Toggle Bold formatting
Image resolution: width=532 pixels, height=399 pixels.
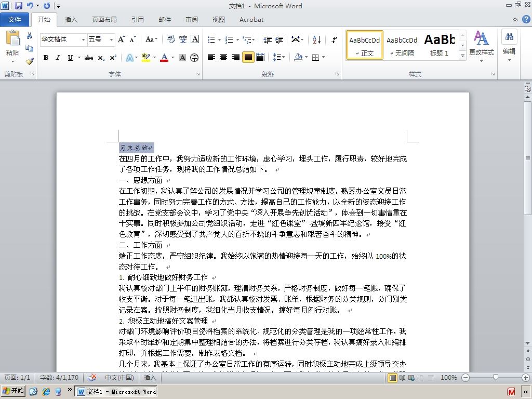pyautogui.click(x=46, y=58)
